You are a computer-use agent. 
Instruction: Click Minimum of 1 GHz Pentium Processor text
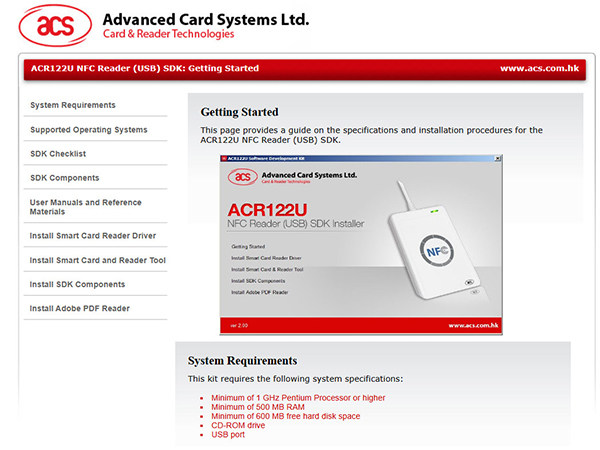point(298,398)
